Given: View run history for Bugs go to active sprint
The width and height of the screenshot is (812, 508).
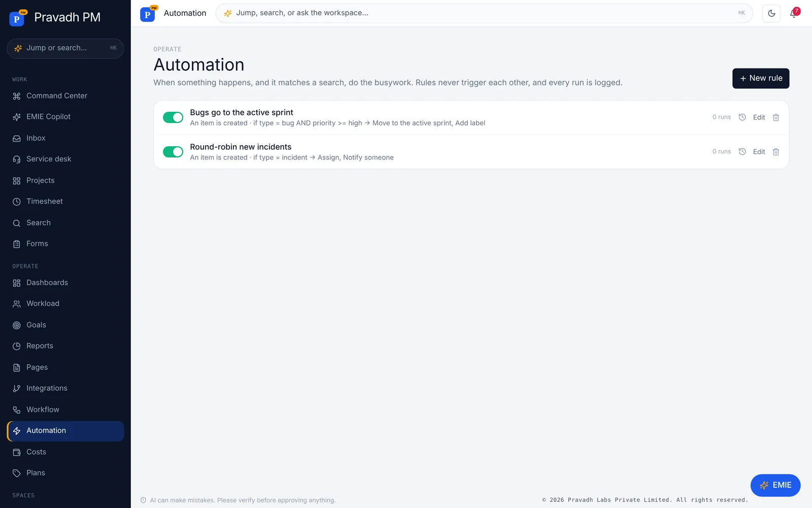Looking at the screenshot, I should [x=742, y=117].
